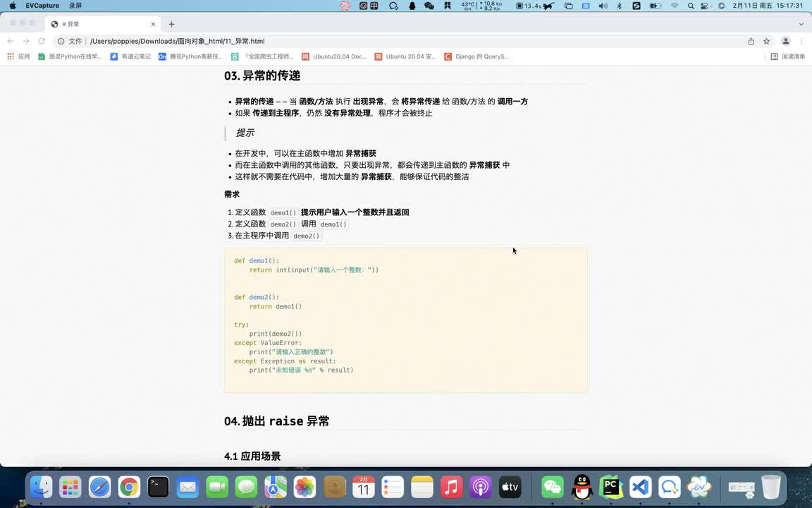Open Google Chrome in the Dock
Viewport: 812px width, 508px height.
click(x=129, y=488)
